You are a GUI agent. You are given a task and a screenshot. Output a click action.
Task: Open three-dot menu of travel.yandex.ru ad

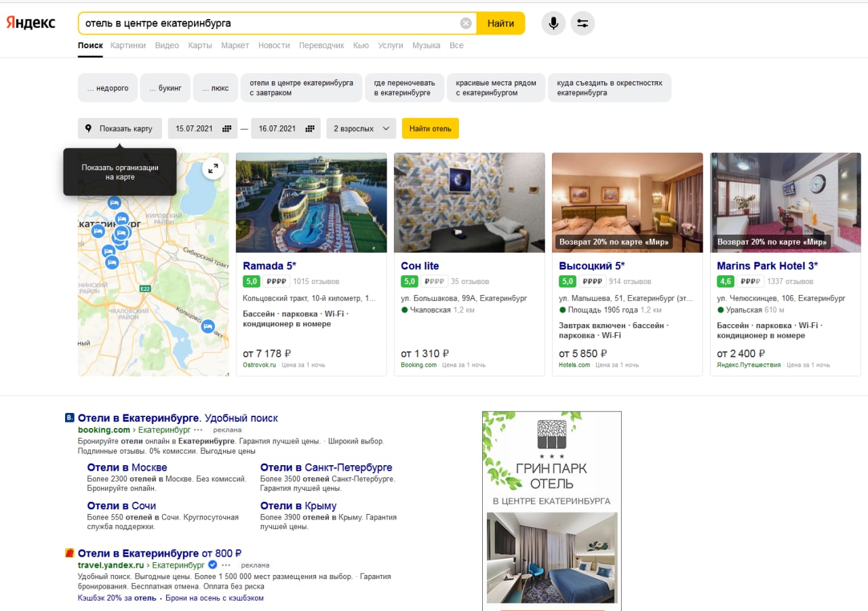click(x=226, y=565)
